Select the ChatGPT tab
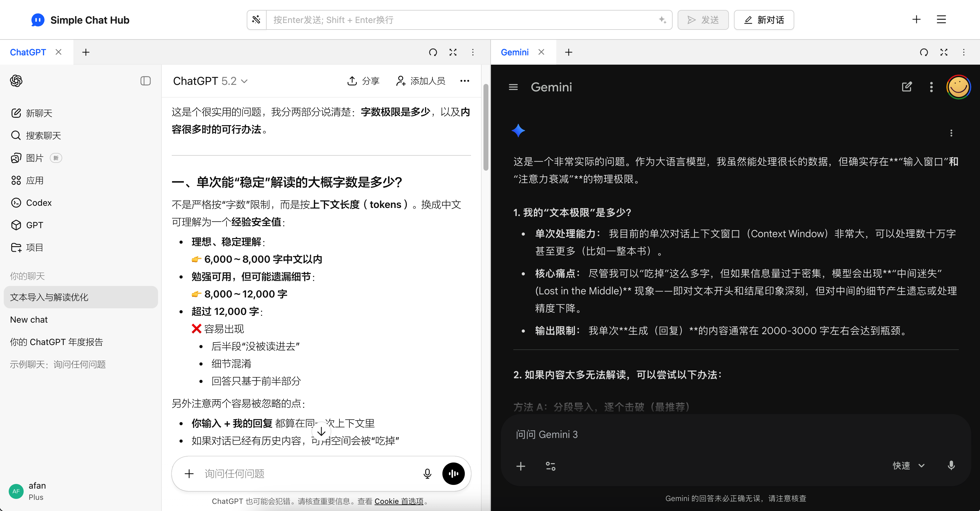 coord(28,53)
